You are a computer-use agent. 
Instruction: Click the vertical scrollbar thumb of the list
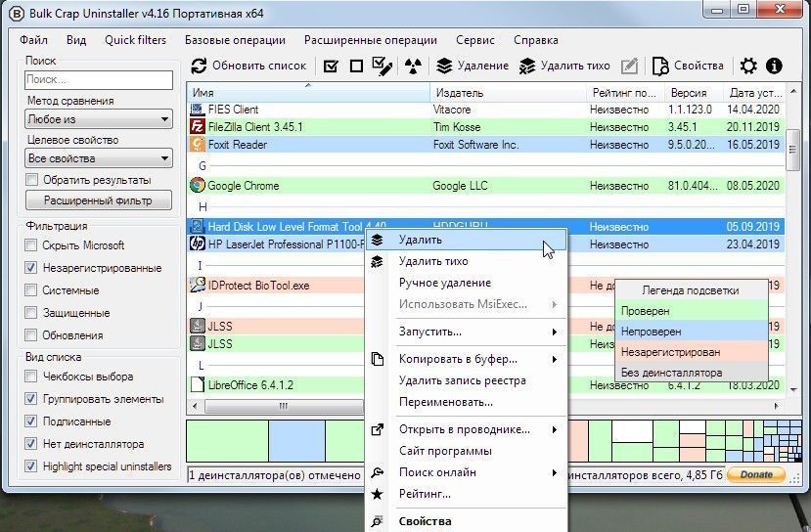792,150
